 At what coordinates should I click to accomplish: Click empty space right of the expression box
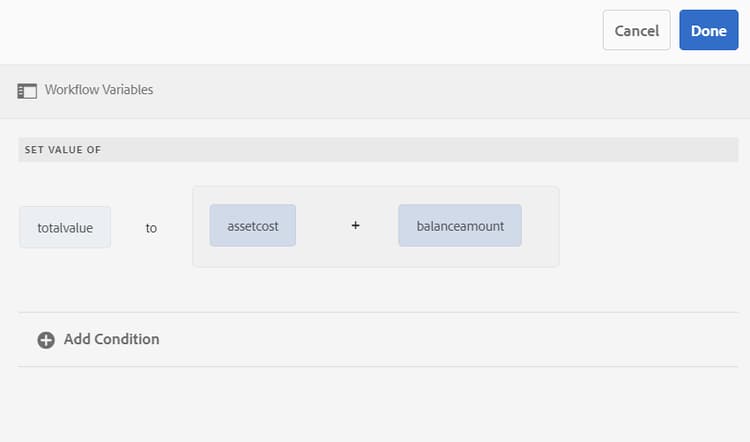point(650,227)
